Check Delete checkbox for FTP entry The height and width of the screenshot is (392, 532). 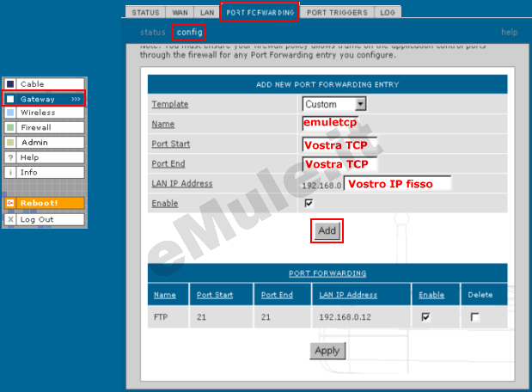click(475, 317)
